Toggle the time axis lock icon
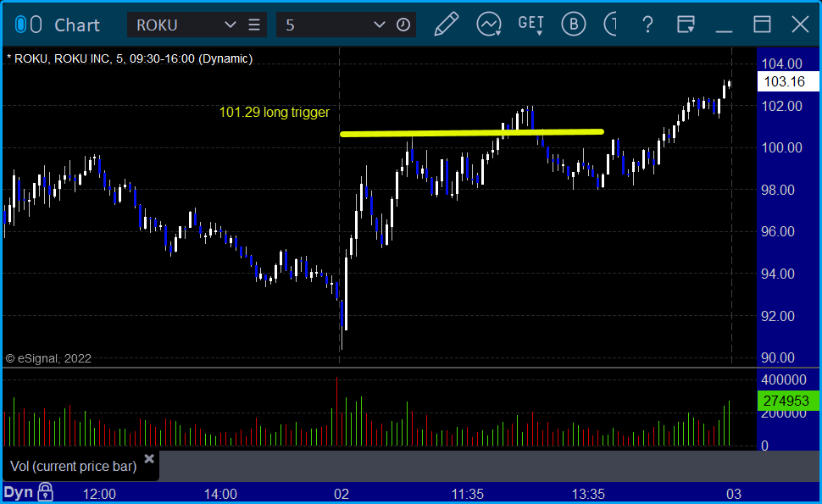The image size is (822, 504). click(x=45, y=492)
